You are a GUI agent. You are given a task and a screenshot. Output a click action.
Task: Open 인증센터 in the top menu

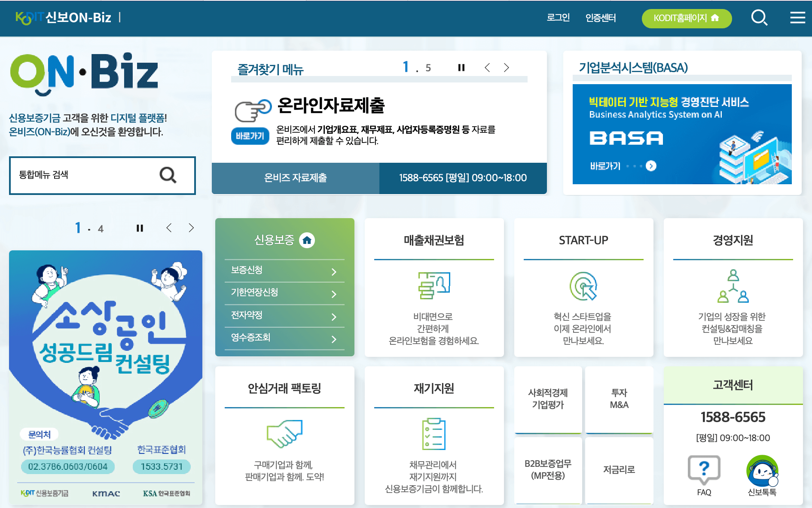601,18
